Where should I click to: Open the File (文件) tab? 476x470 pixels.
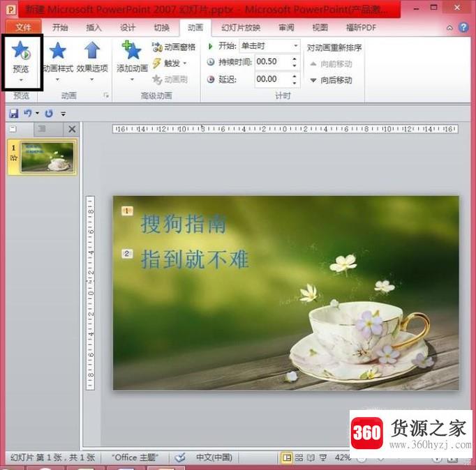coord(23,28)
